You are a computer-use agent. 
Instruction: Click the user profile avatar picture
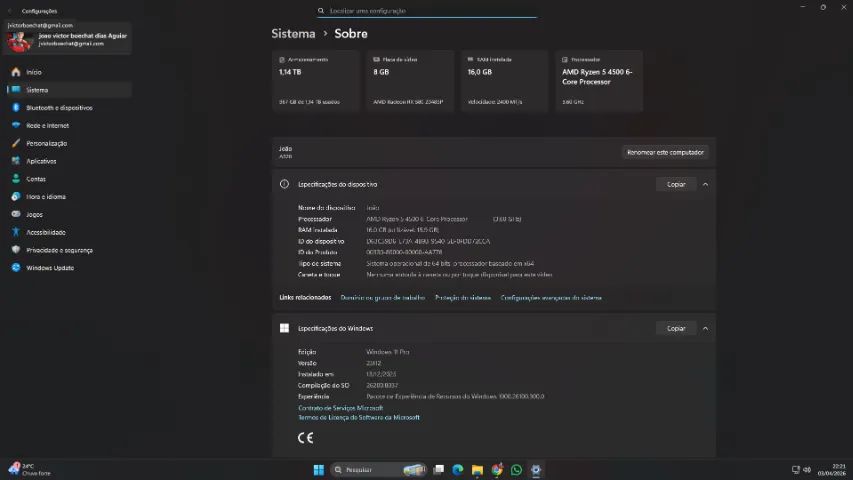tap(20, 41)
